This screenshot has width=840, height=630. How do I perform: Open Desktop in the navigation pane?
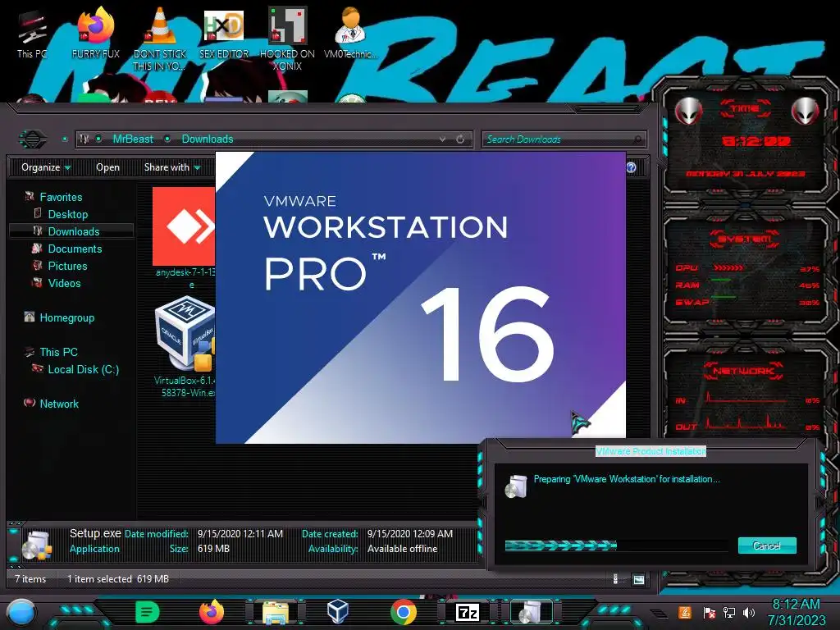pos(67,214)
